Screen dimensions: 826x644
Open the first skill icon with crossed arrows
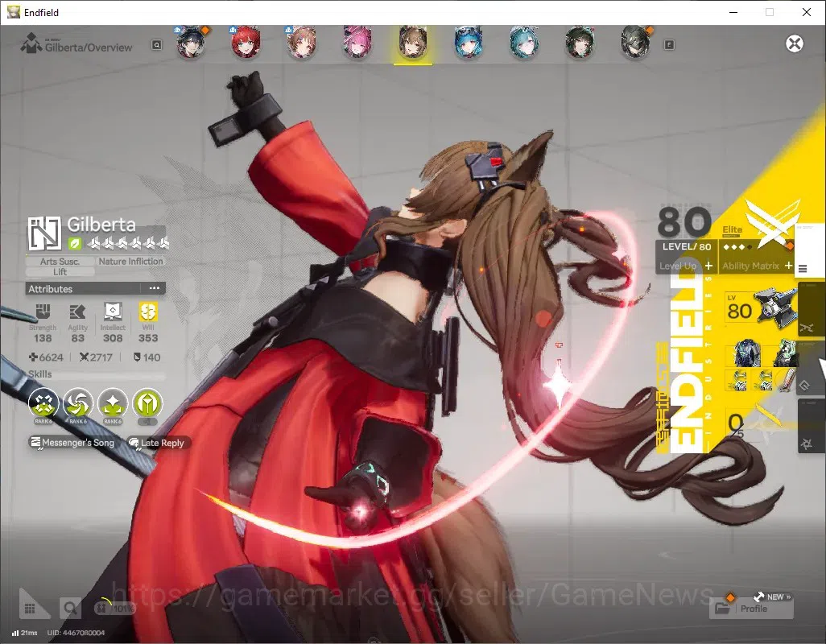[x=43, y=403]
